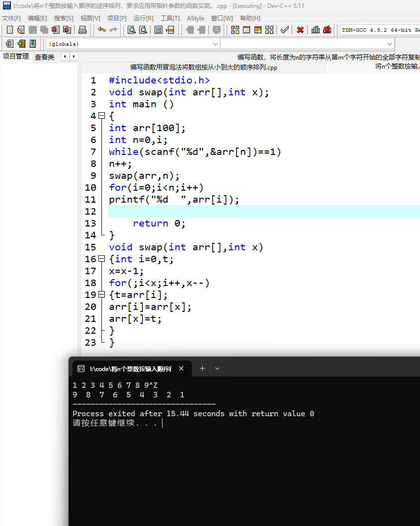This screenshot has width=420, height=526.
Task: Click the Rebuild All icon
Action: tap(269, 30)
